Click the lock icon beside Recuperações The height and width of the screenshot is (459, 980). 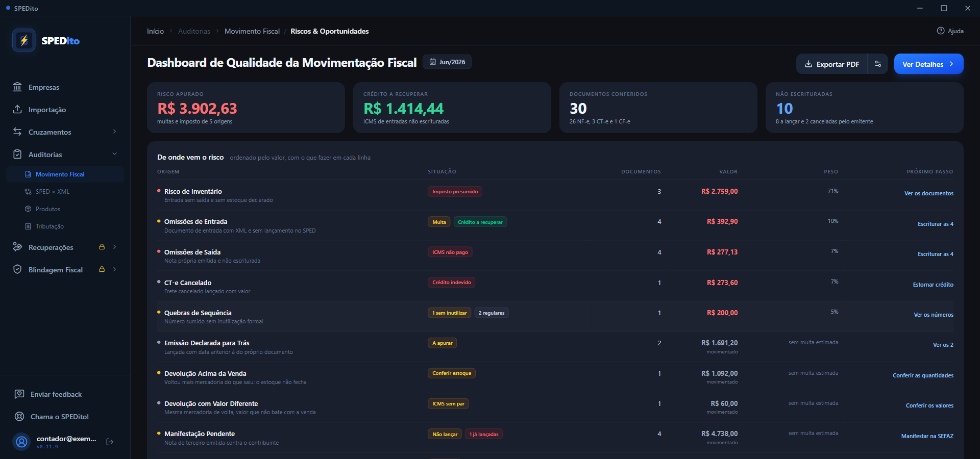(102, 247)
